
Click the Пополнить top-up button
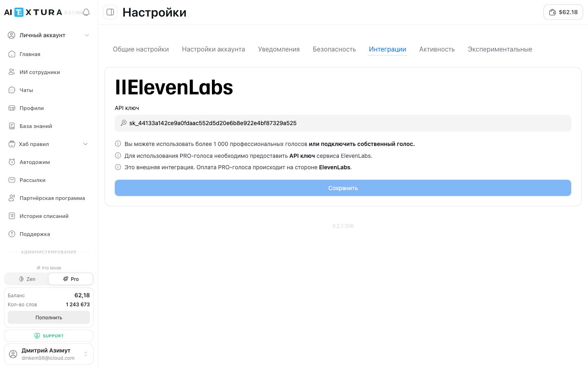pyautogui.click(x=49, y=317)
